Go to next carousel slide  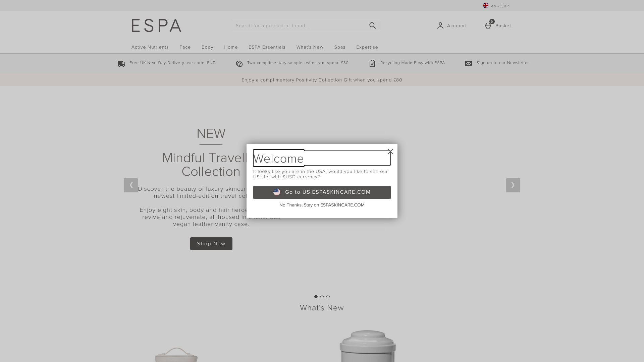tap(513, 185)
